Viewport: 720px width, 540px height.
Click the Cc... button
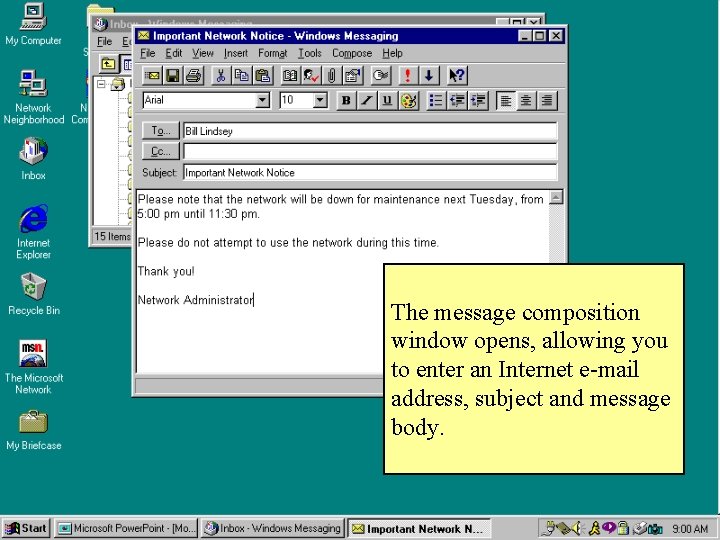(160, 151)
